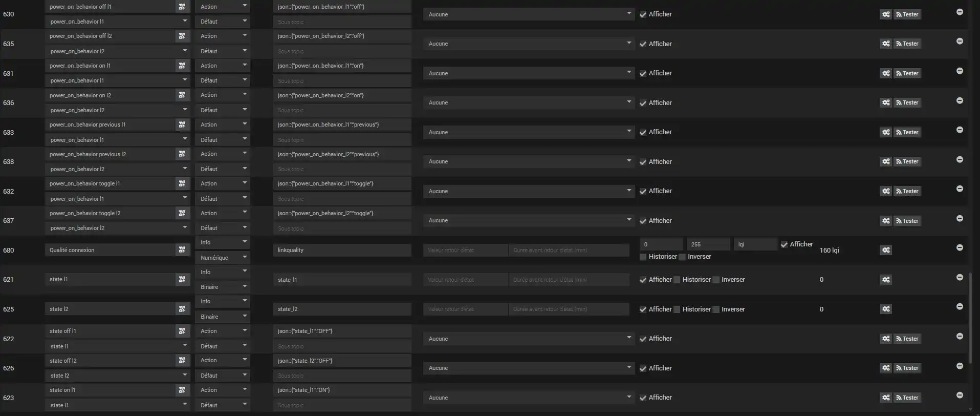Viewport: 980px width, 416px height.
Task: Uncheck Afficher for power_on_behavior on l1
Action: coord(643,73)
